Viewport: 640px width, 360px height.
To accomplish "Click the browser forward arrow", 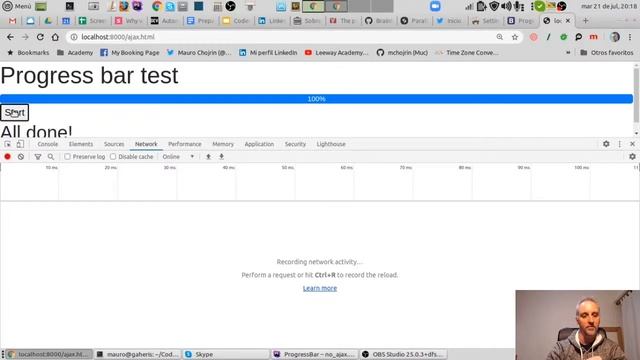I will point(25,37).
